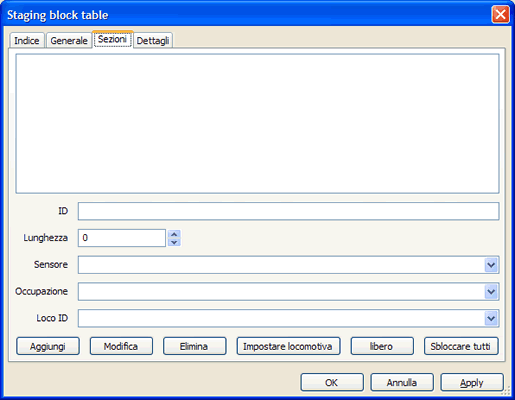Expand the Loco ID dropdown

[x=491, y=318]
